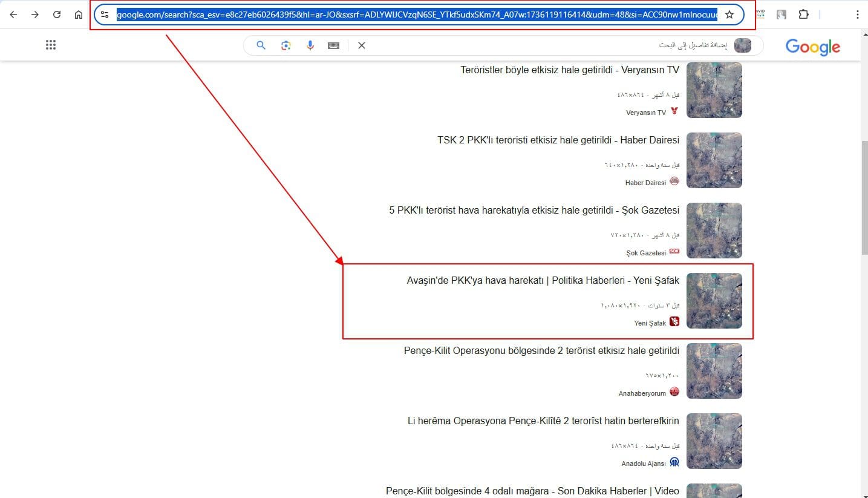Click thumbnail of Haber Dairesi result

tap(714, 160)
